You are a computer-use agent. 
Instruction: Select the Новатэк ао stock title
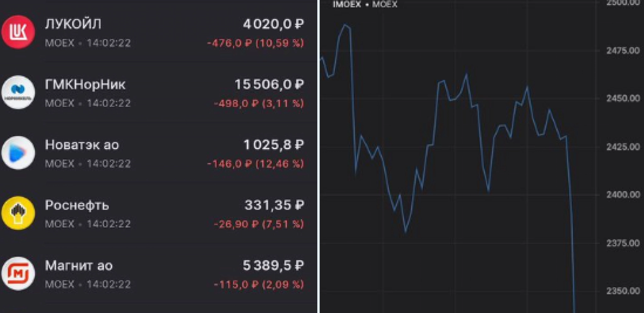point(82,145)
